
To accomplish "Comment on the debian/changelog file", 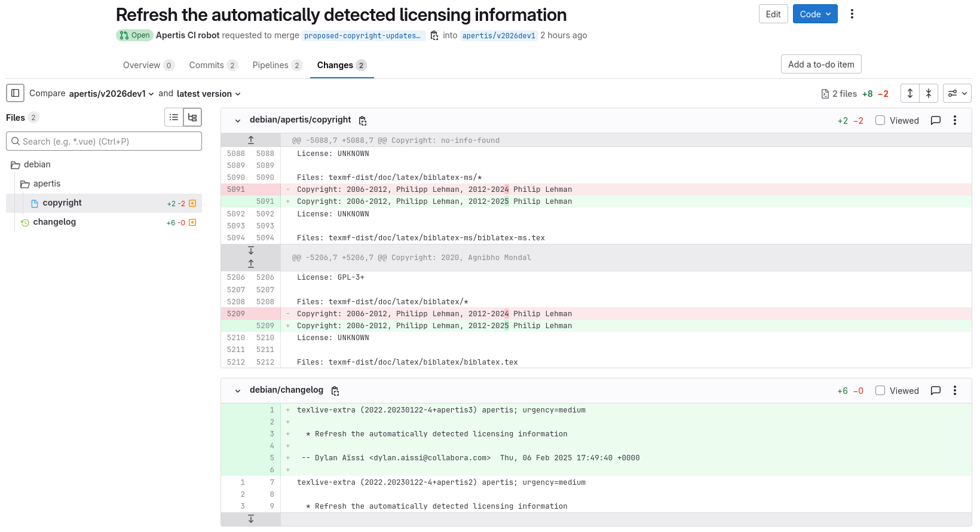I will (x=936, y=390).
